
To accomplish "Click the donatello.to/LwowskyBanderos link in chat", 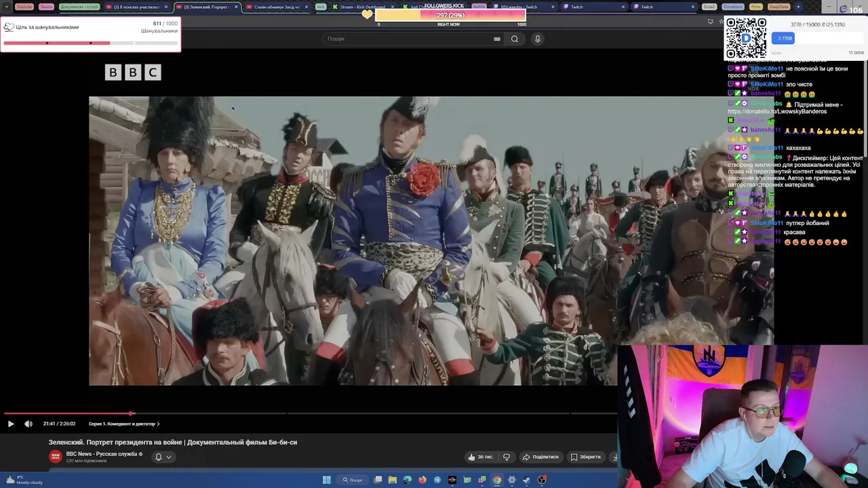I will pos(777,111).
